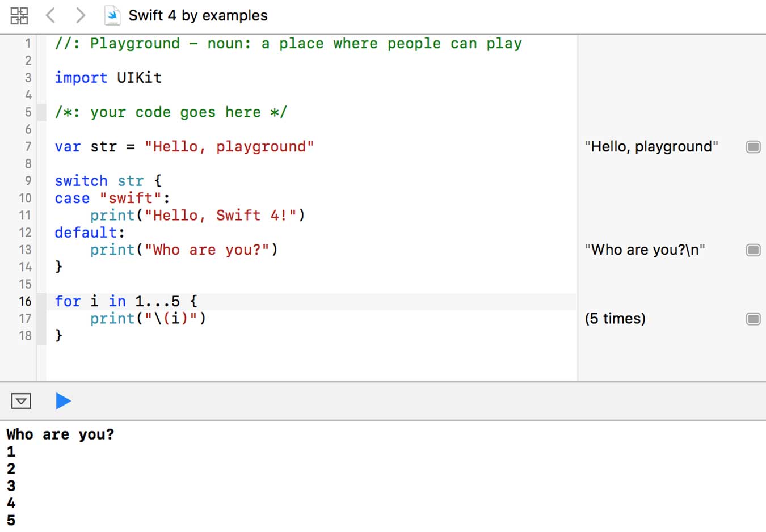Viewport: 766px width, 532px height.
Task: Click "Who are you?" console output line
Action: [x=60, y=434]
